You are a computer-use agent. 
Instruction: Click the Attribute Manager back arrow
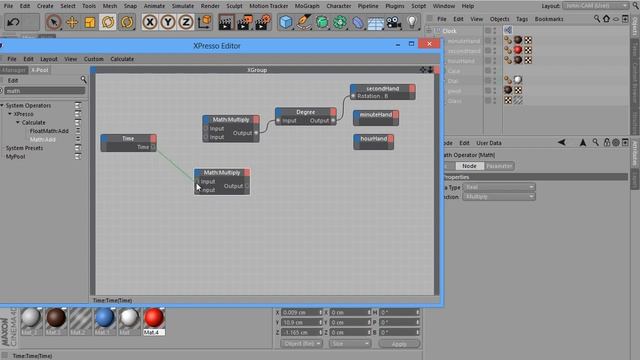[x=562, y=142]
